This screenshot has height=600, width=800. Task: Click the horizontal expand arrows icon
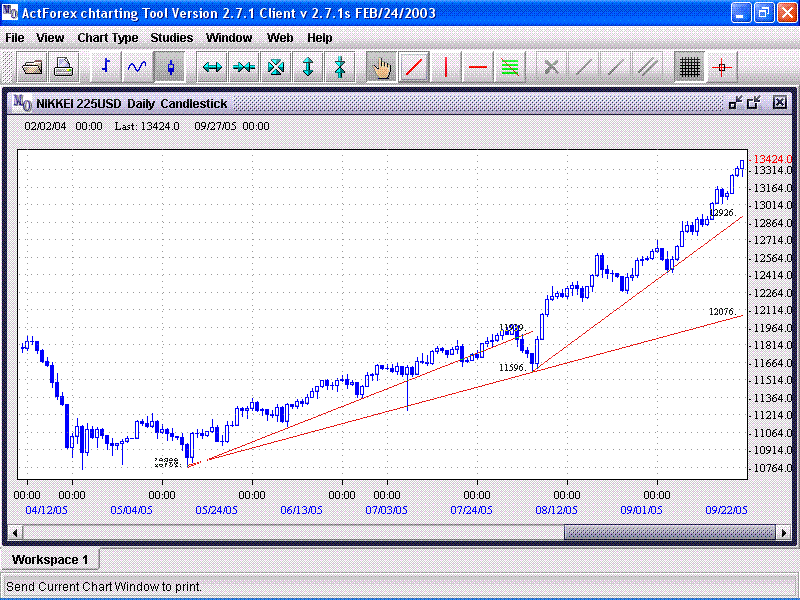point(212,68)
